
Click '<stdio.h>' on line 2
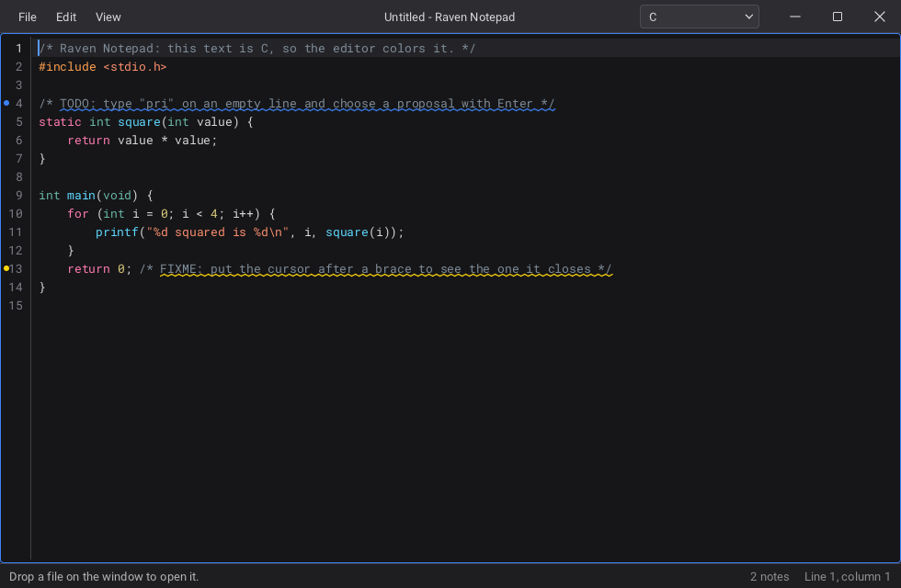(135, 66)
